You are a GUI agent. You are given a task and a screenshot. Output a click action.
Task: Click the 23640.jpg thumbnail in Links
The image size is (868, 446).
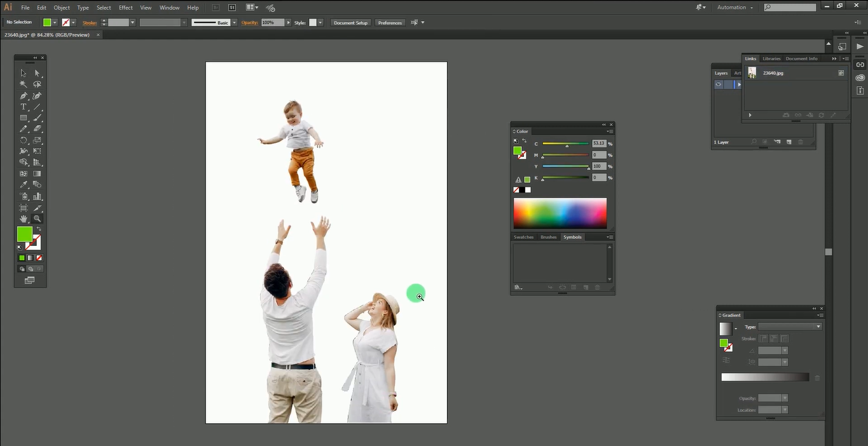(752, 72)
